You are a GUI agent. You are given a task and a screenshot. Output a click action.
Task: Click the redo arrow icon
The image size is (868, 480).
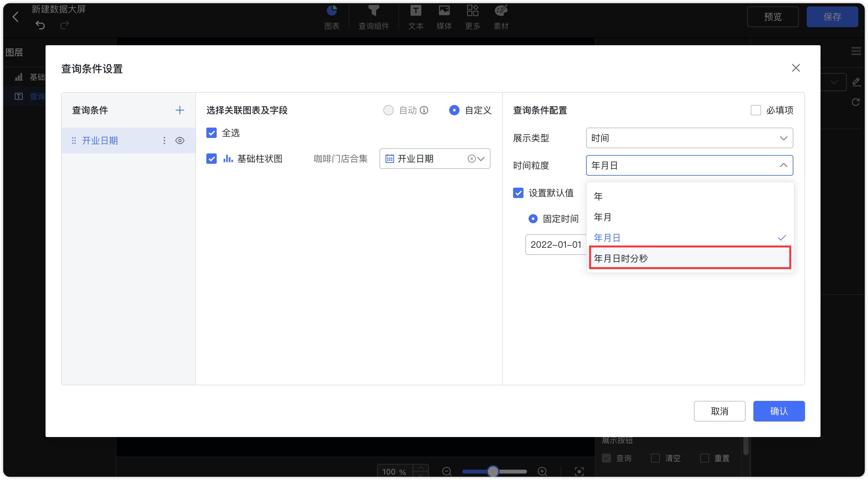click(64, 25)
